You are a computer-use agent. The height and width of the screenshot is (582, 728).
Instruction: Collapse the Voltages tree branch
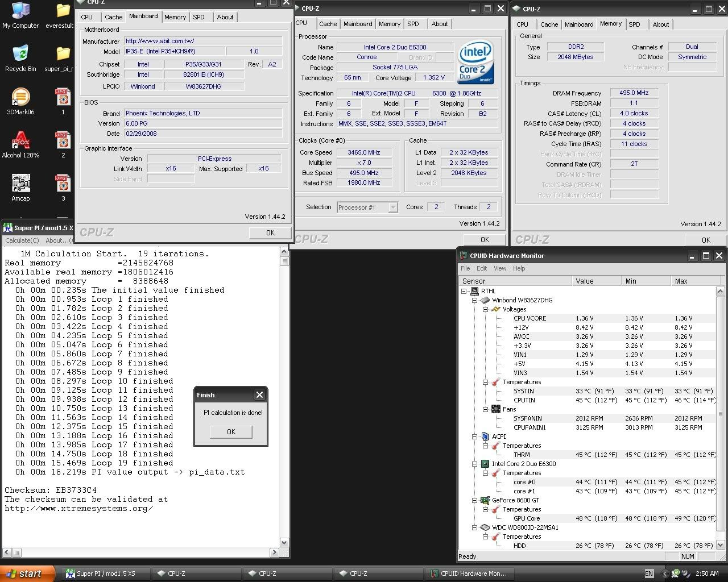(x=486, y=309)
